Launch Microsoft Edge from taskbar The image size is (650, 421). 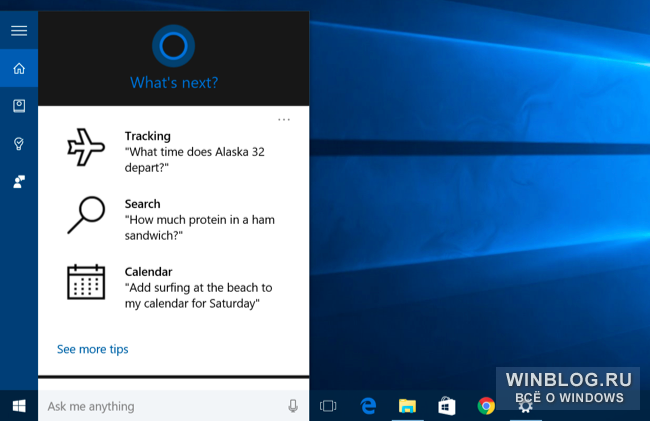click(368, 406)
